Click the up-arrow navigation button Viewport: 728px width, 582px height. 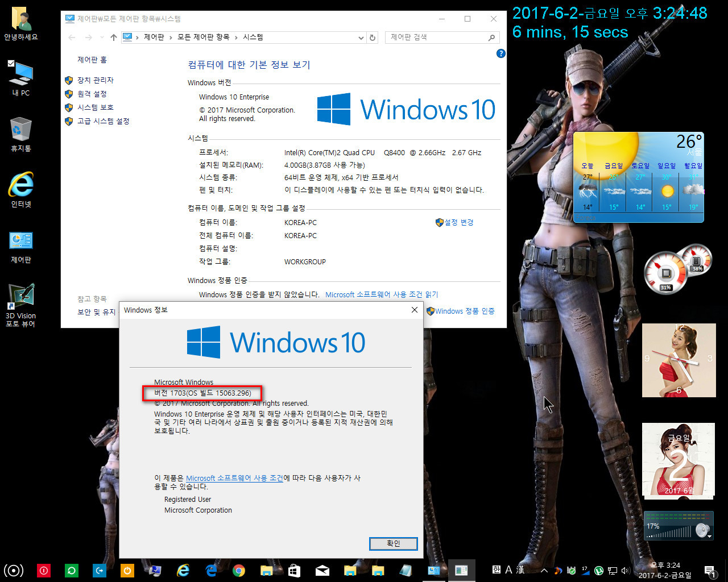(113, 38)
